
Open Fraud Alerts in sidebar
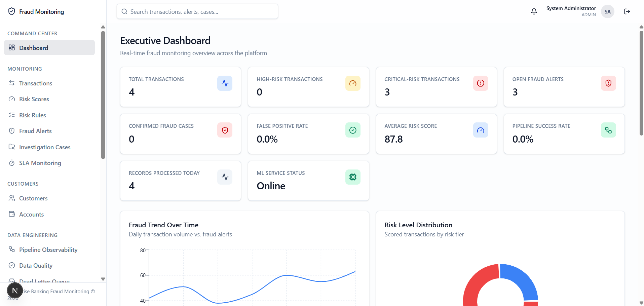(x=49, y=131)
